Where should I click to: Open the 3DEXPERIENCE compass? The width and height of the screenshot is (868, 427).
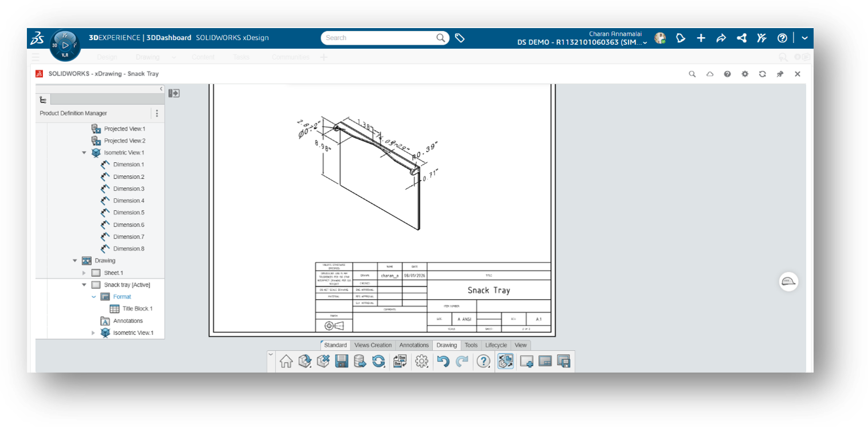tap(65, 45)
